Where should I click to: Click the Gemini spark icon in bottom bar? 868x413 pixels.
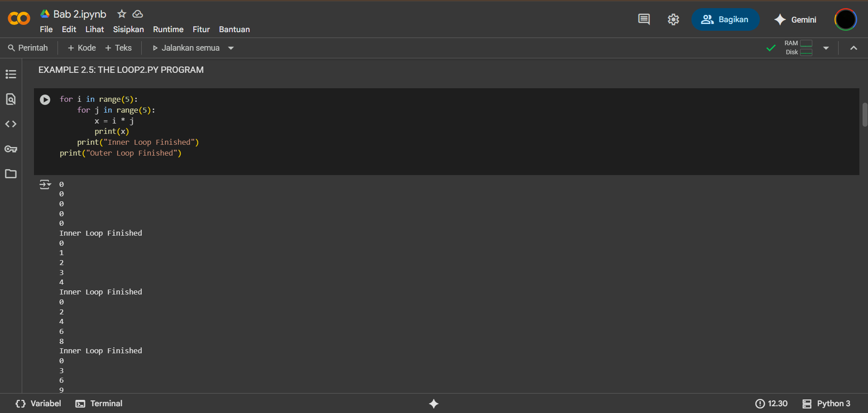pos(434,404)
